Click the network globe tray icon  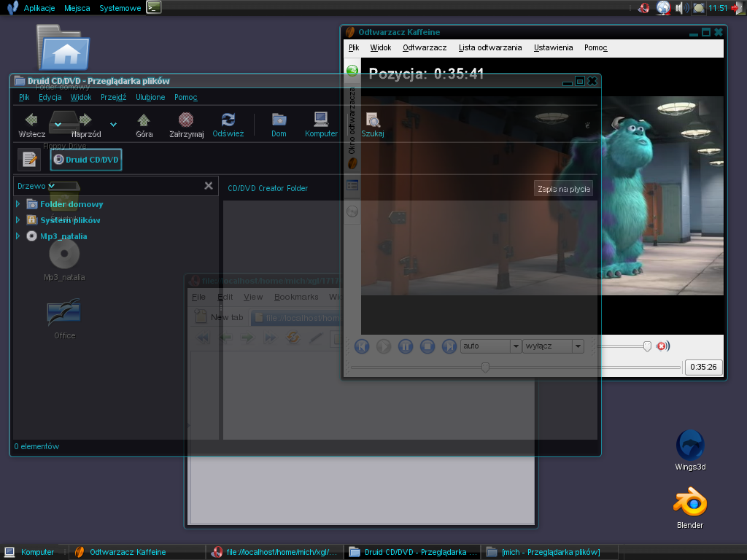[x=663, y=7]
